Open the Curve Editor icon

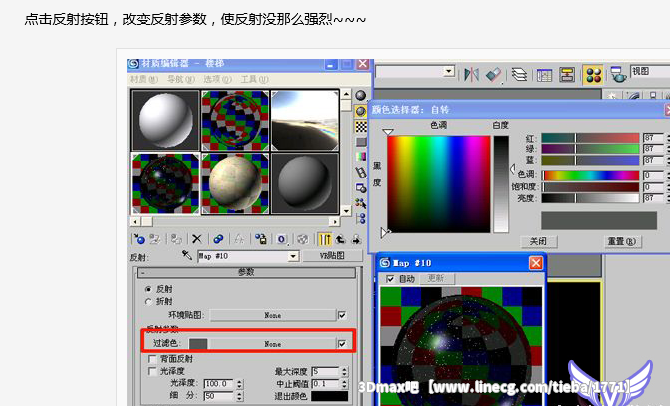pos(544,75)
